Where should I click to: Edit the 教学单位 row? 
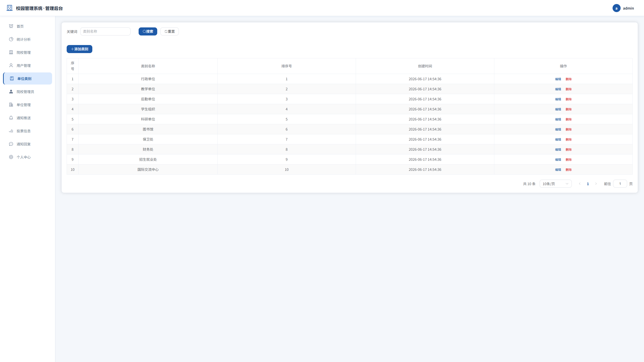558,89
